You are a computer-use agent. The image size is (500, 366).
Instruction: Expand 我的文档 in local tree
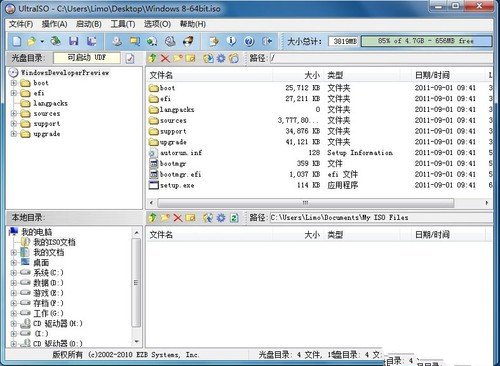tap(14, 252)
